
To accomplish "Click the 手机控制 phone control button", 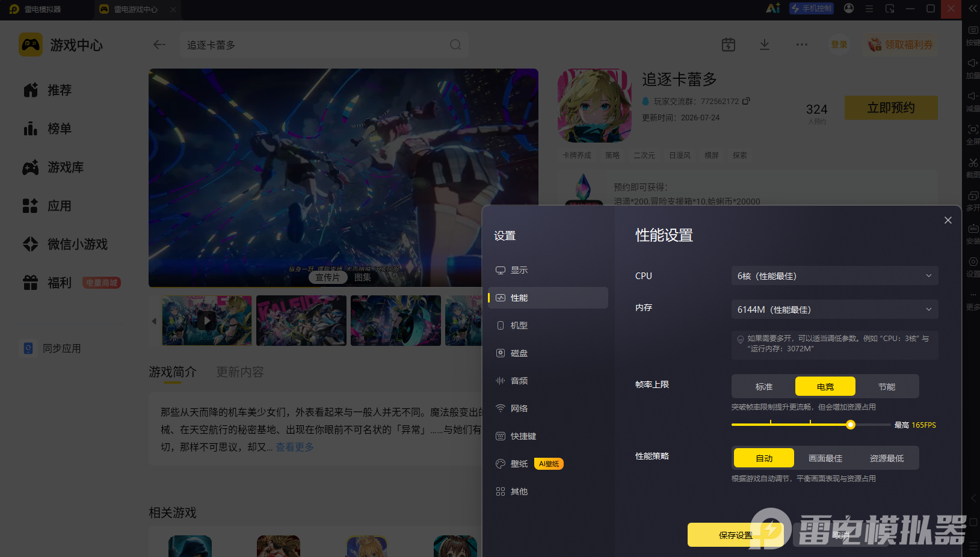I will [x=812, y=8].
